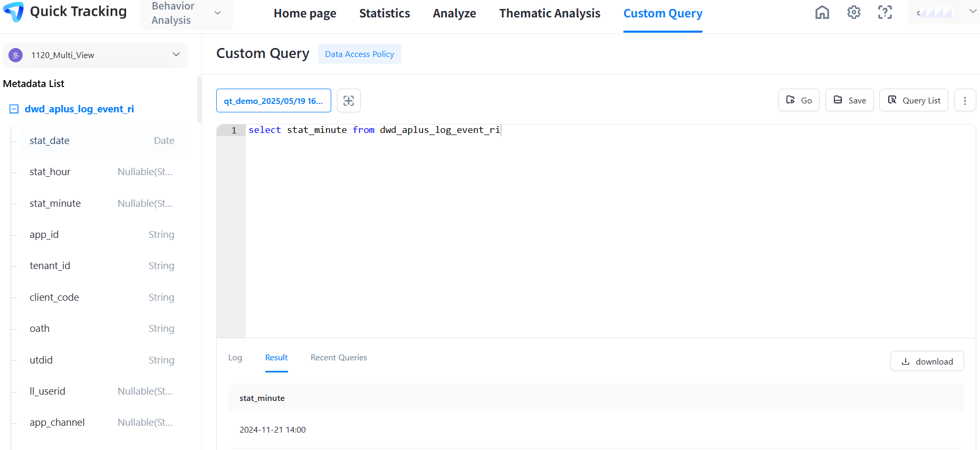The height and width of the screenshot is (450, 980).
Task: Go to Thematic Analysis menu
Action: coord(550,14)
